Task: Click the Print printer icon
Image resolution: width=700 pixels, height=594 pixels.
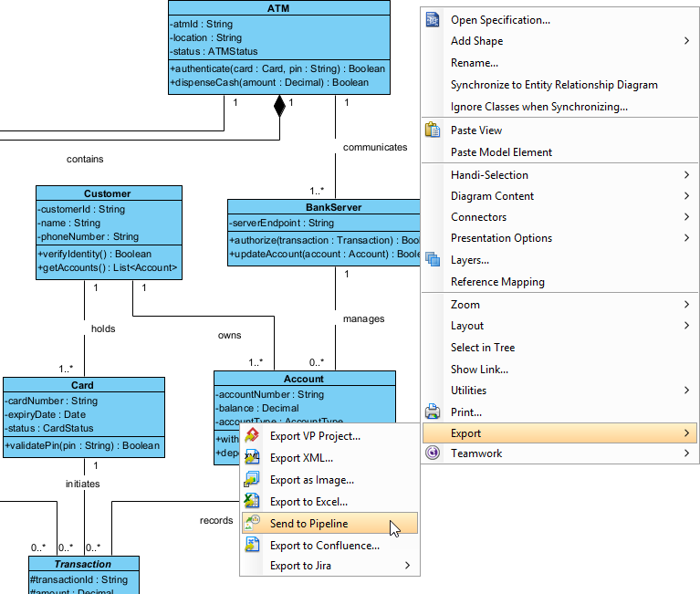Action: [x=433, y=411]
